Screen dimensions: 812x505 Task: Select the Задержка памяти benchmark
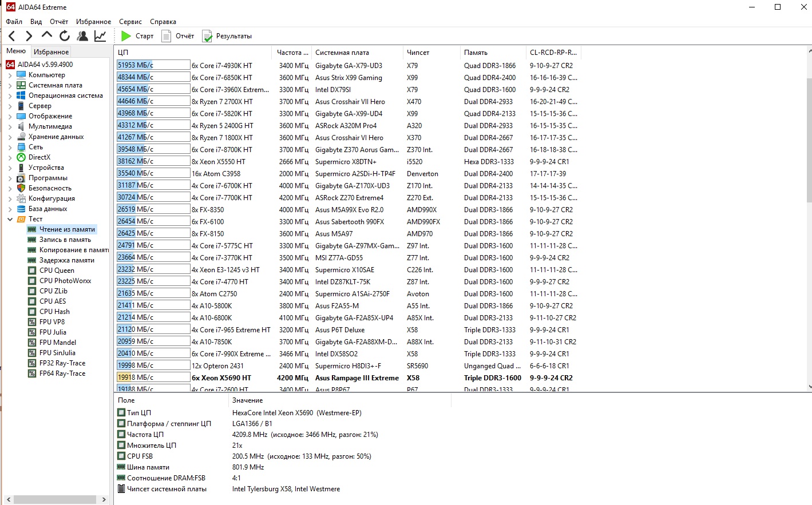click(67, 260)
